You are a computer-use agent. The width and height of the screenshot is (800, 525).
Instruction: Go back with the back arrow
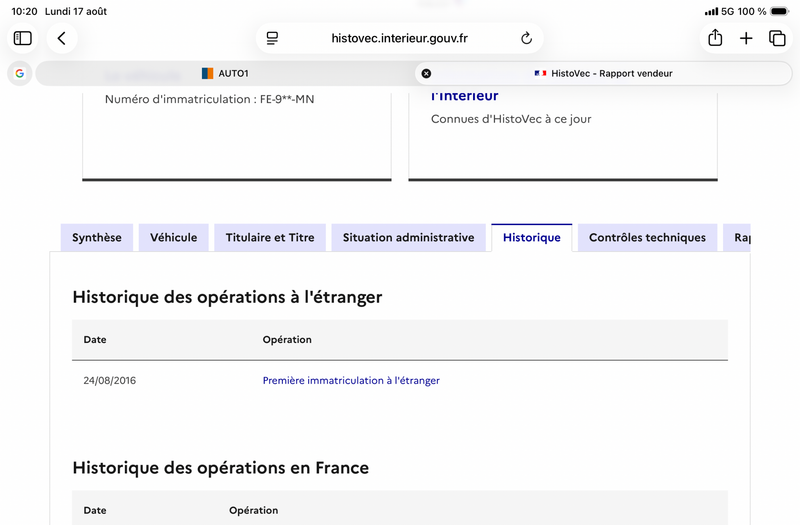click(62, 38)
